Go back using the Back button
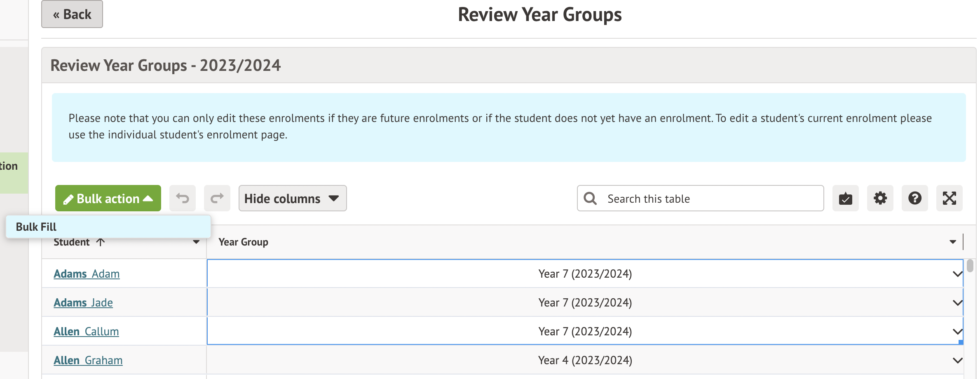The height and width of the screenshot is (379, 980). (72, 14)
